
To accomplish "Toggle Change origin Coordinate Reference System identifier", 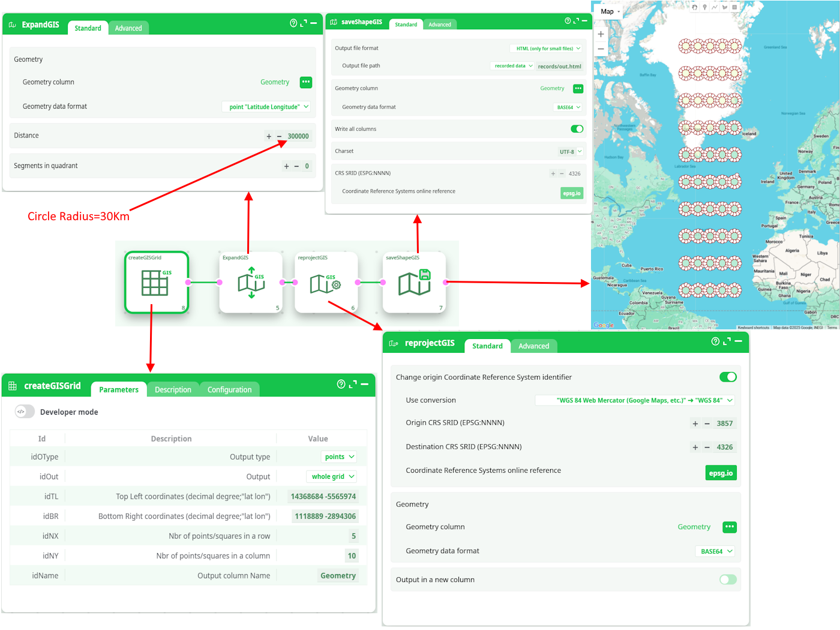I will pos(728,377).
